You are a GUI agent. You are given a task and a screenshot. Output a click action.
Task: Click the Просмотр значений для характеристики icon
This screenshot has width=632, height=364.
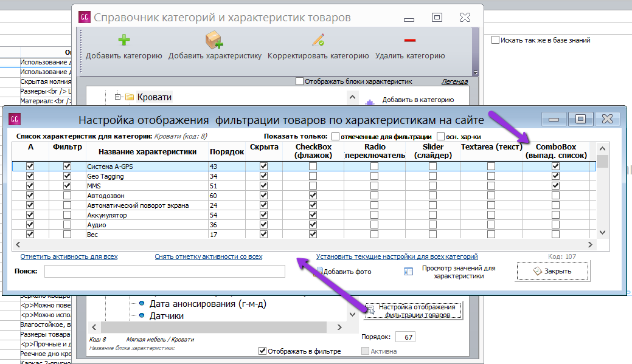tap(408, 272)
